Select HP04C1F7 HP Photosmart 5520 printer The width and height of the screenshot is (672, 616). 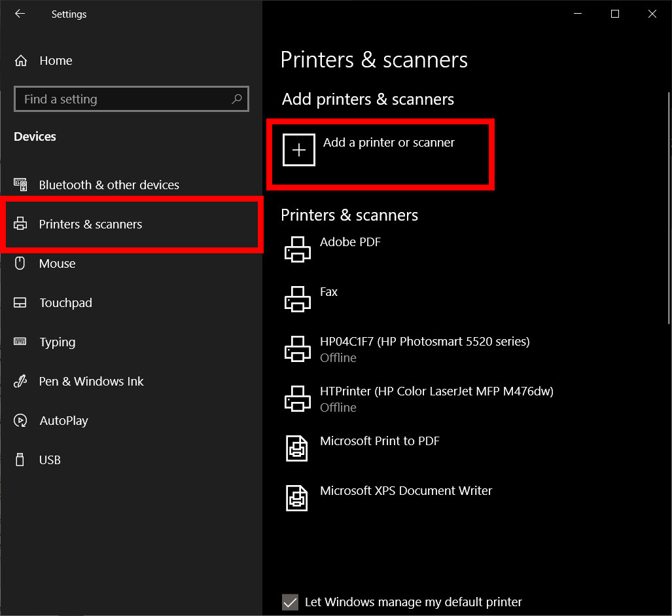[x=424, y=342]
